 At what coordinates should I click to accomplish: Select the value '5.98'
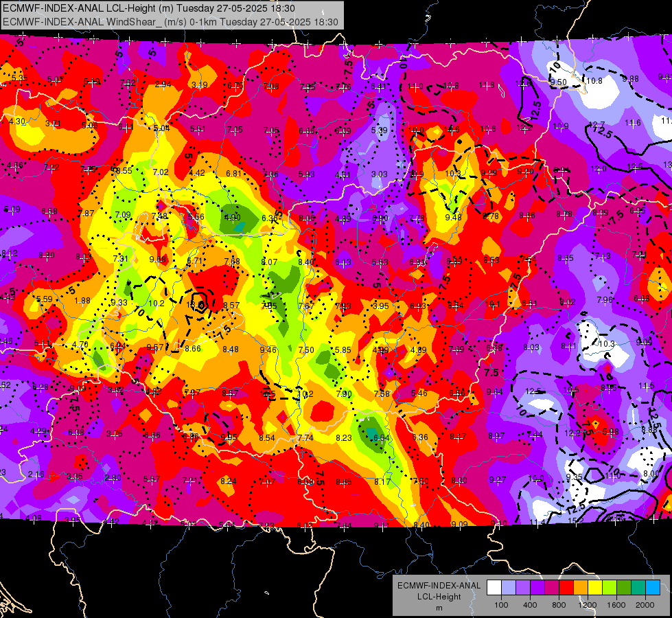pos(611,431)
